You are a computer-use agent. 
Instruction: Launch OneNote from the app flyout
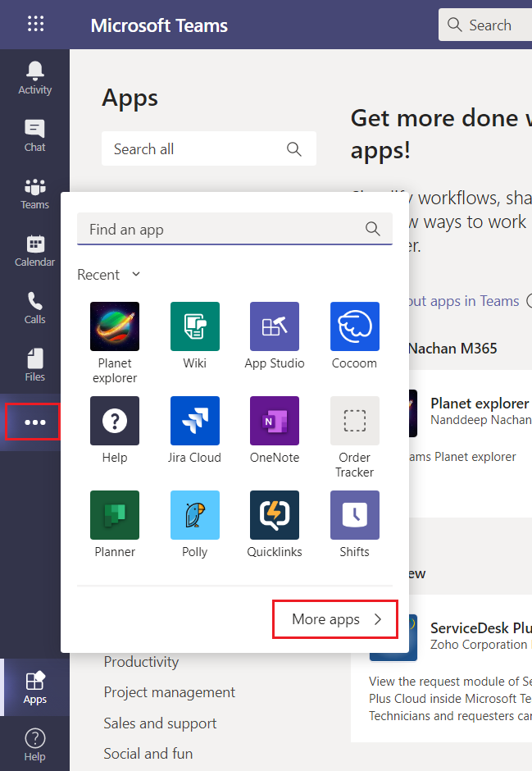click(274, 421)
